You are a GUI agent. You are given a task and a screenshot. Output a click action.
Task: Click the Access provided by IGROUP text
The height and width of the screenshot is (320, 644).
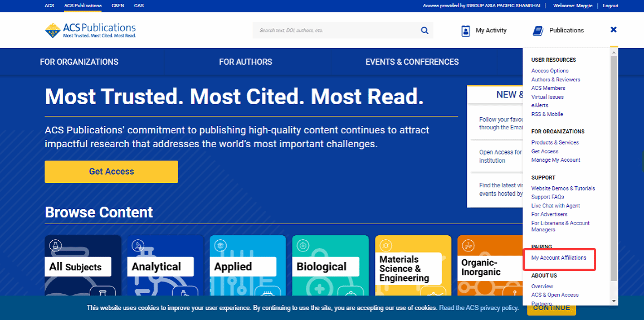pyautogui.click(x=483, y=6)
